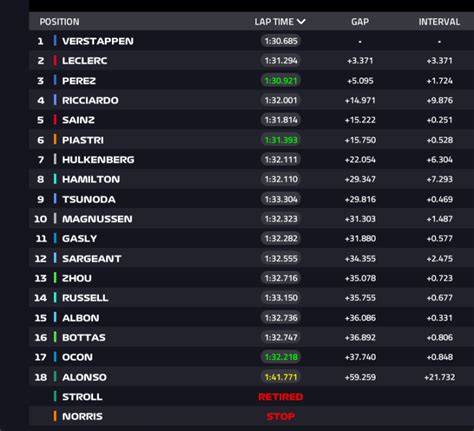Select the RICCIARDO driver name
Viewport: 474px width, 431px height.
tap(90, 100)
